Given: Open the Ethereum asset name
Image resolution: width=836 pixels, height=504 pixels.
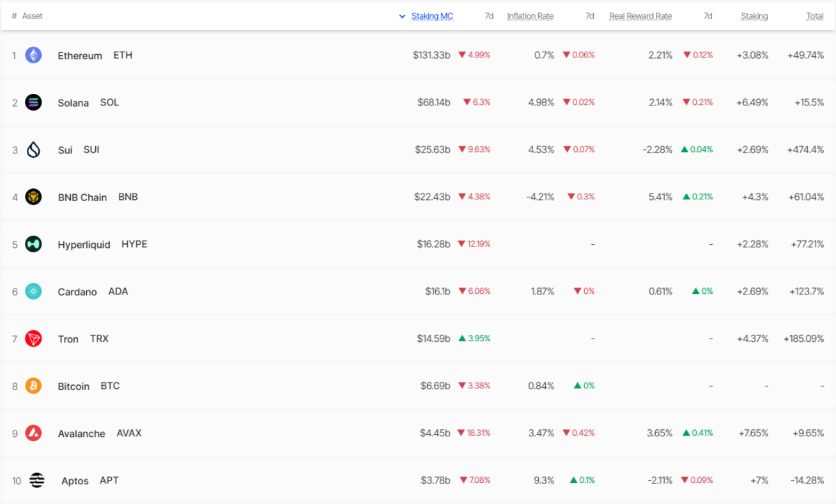Looking at the screenshot, I should 80,56.
